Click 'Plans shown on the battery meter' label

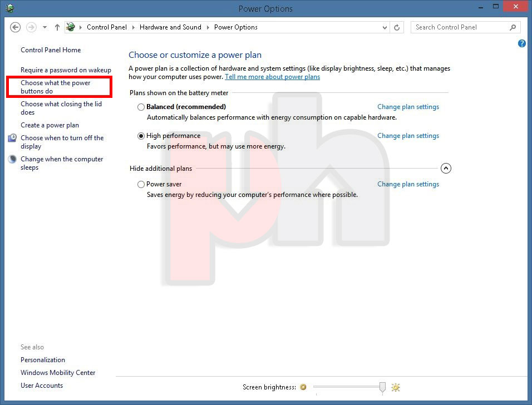(x=179, y=93)
